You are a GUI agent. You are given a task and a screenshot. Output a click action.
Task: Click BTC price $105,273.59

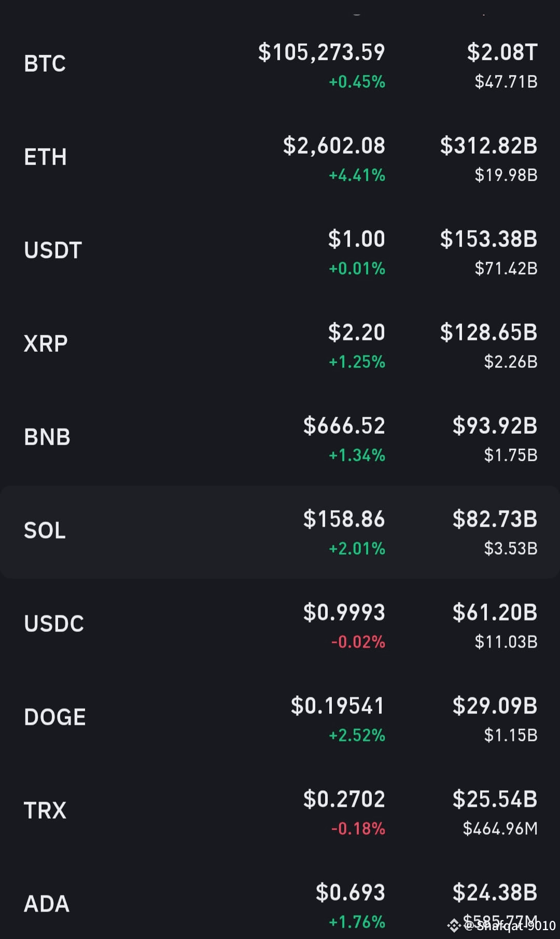click(321, 52)
